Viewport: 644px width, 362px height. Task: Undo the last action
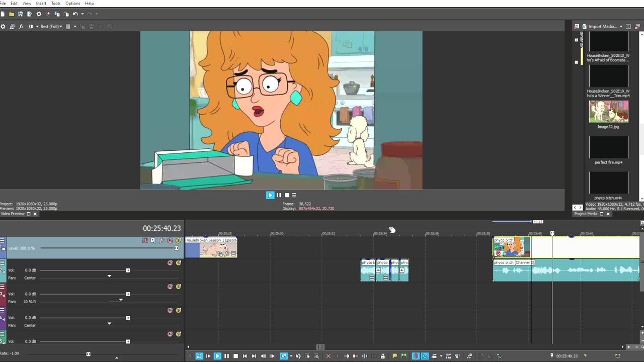(x=75, y=14)
